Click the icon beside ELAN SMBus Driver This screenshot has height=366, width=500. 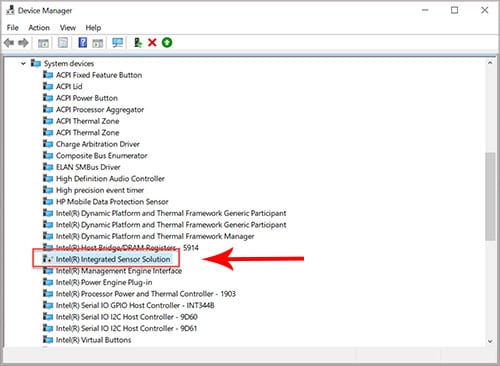tap(48, 167)
